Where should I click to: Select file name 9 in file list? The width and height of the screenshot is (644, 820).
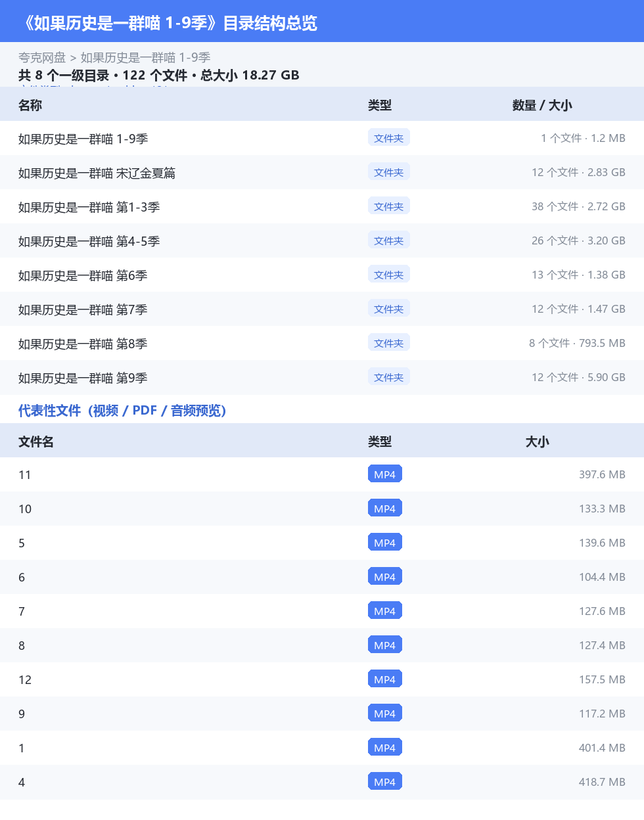pos(22,714)
